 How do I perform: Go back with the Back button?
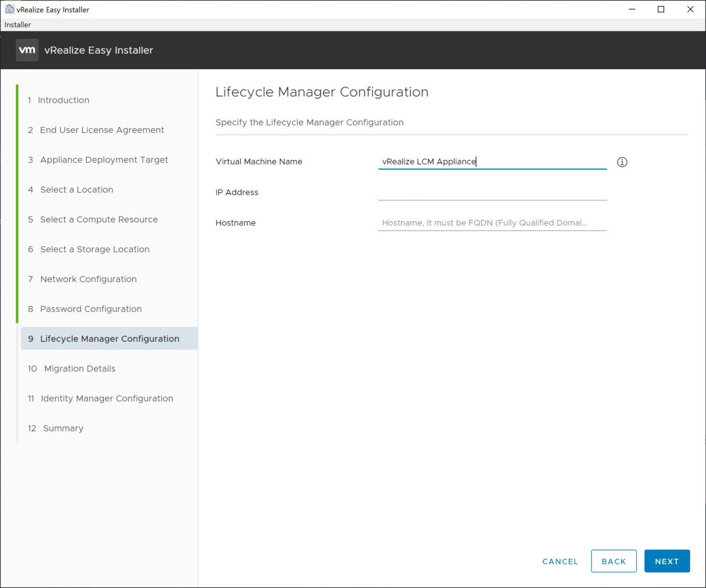click(613, 561)
